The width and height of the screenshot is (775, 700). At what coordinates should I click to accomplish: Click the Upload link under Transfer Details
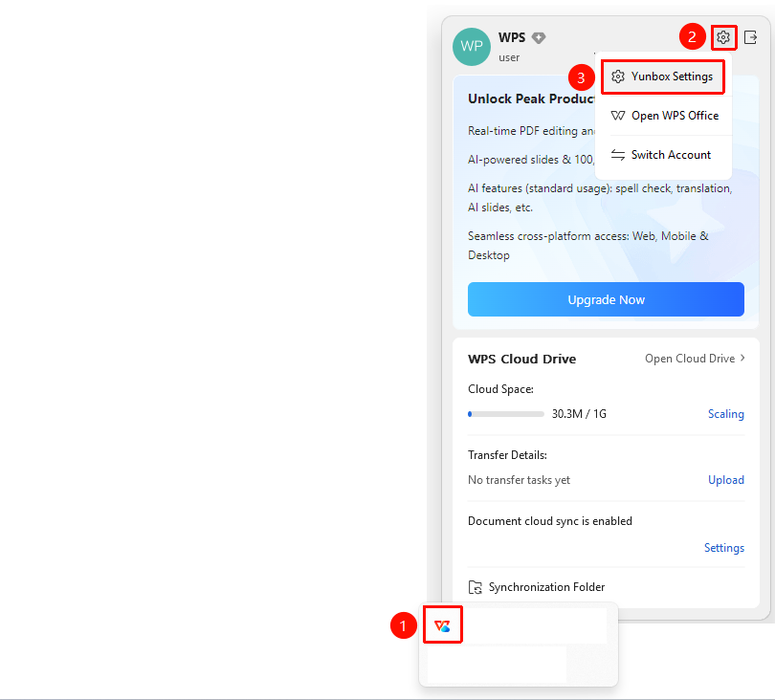click(x=726, y=480)
